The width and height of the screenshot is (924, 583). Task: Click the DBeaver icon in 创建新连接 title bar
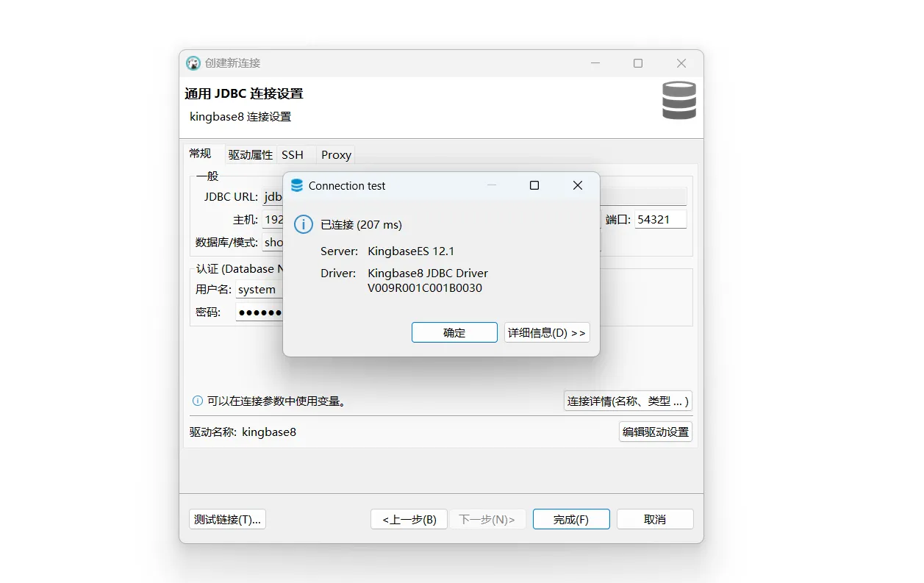point(193,63)
